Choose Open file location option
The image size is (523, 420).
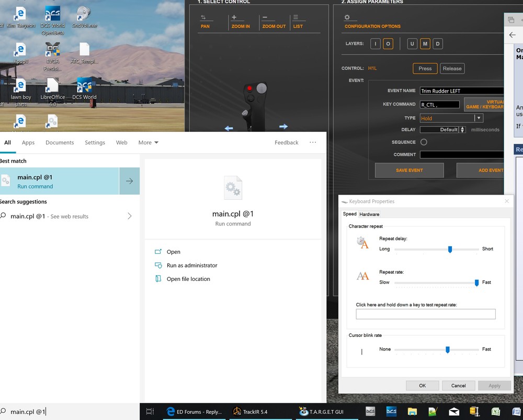[x=183, y=279]
